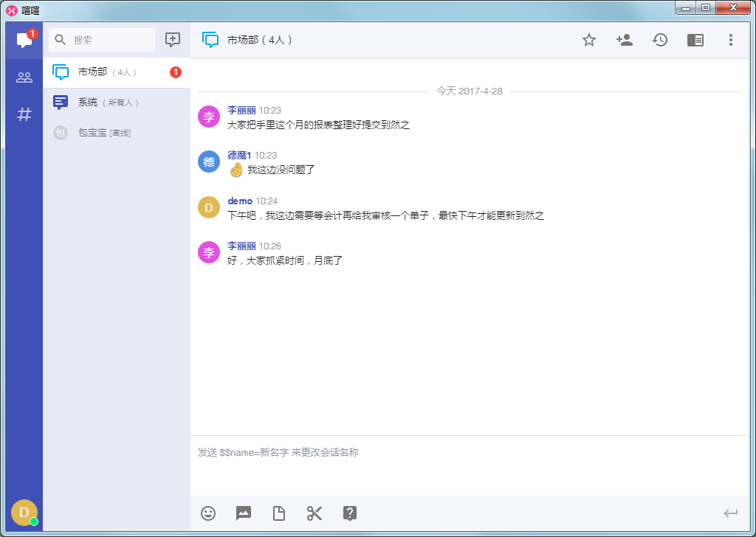
Task: Click the demo user avatar in the sidebar
Action: 24,513
